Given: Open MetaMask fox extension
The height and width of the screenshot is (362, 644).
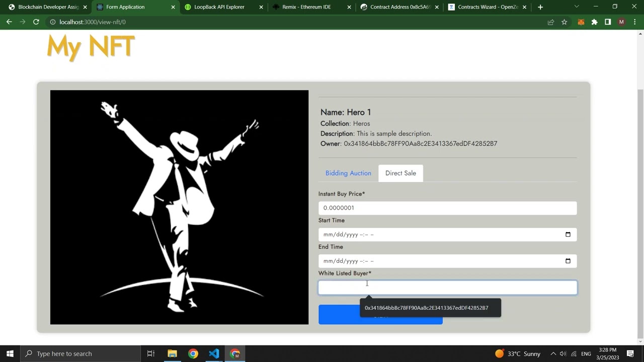Looking at the screenshot, I should [581, 22].
